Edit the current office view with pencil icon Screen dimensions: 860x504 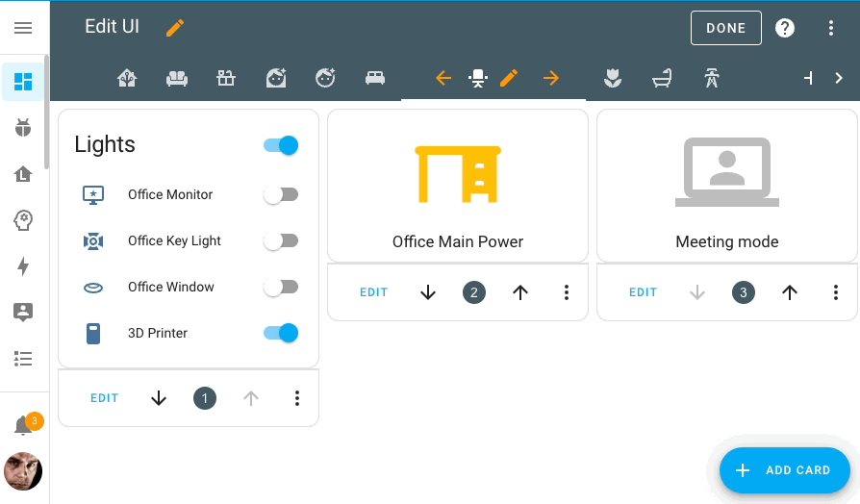click(x=509, y=78)
